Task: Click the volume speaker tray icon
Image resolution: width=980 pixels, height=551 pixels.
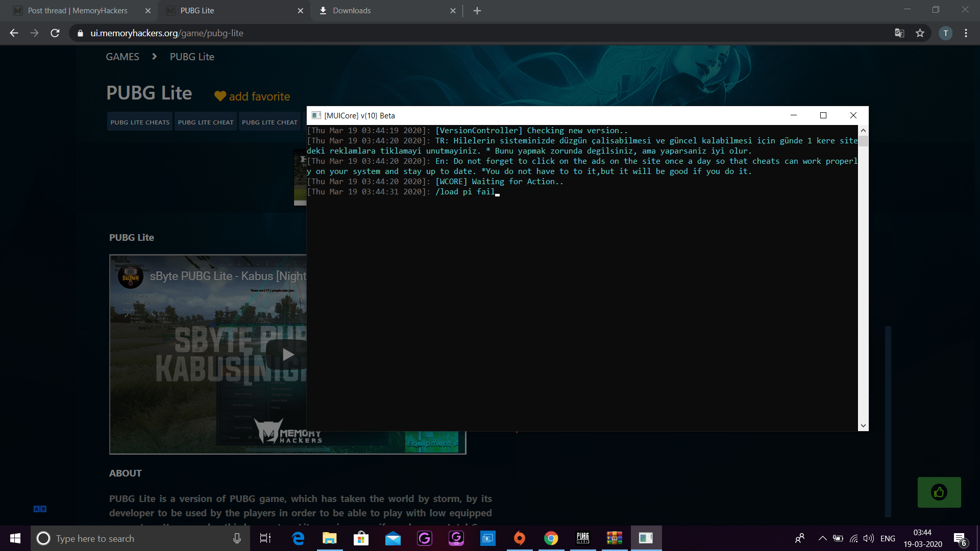Action: (868, 538)
